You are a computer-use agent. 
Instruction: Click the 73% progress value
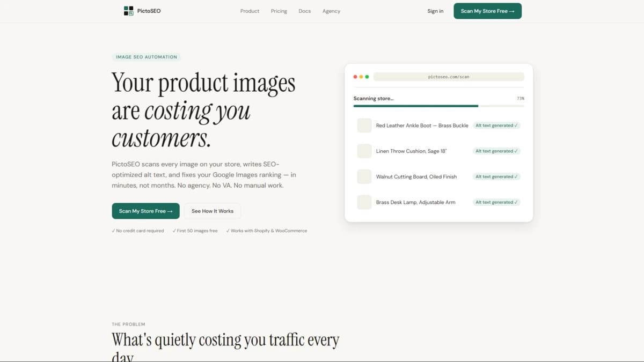[x=521, y=99]
